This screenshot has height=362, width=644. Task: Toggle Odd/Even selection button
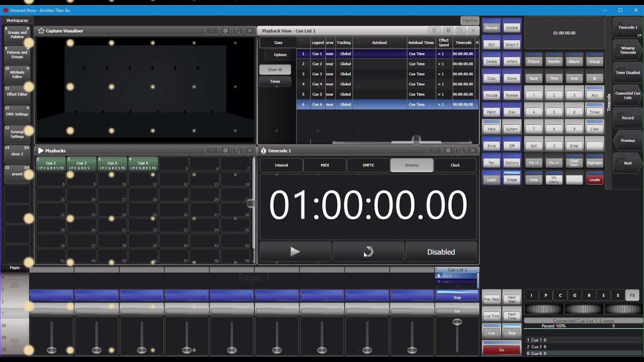pos(574,163)
